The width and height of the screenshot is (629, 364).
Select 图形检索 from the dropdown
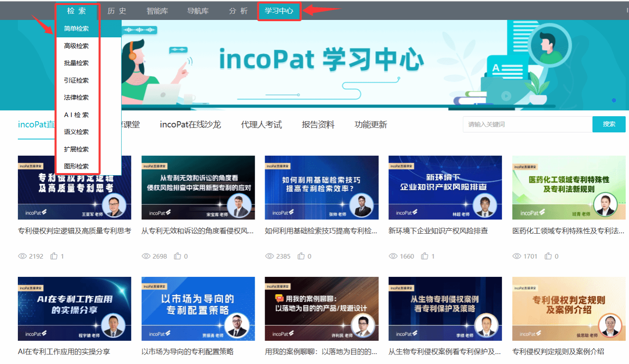tap(76, 166)
